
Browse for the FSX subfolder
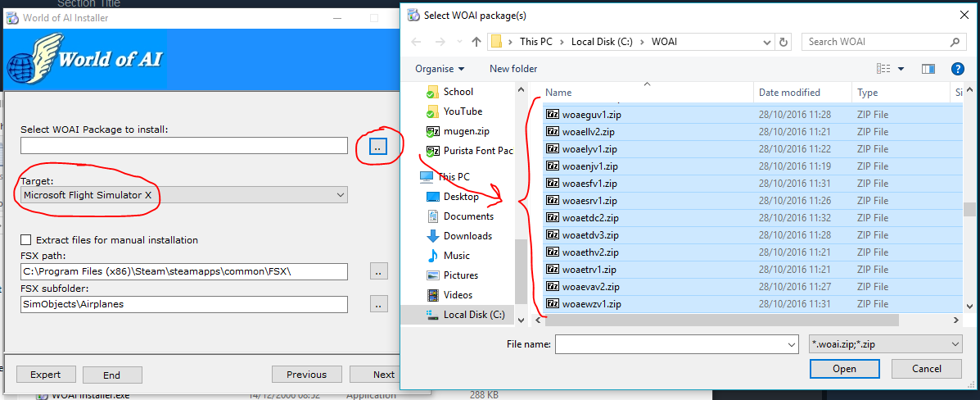pos(379,304)
